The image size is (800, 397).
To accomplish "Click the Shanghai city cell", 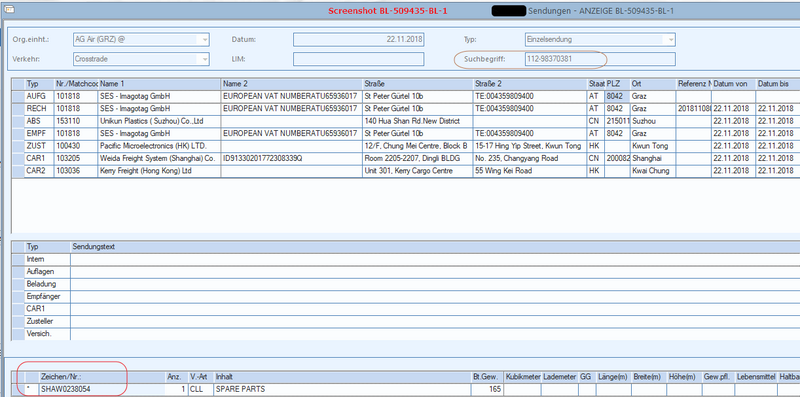I will [x=653, y=158].
